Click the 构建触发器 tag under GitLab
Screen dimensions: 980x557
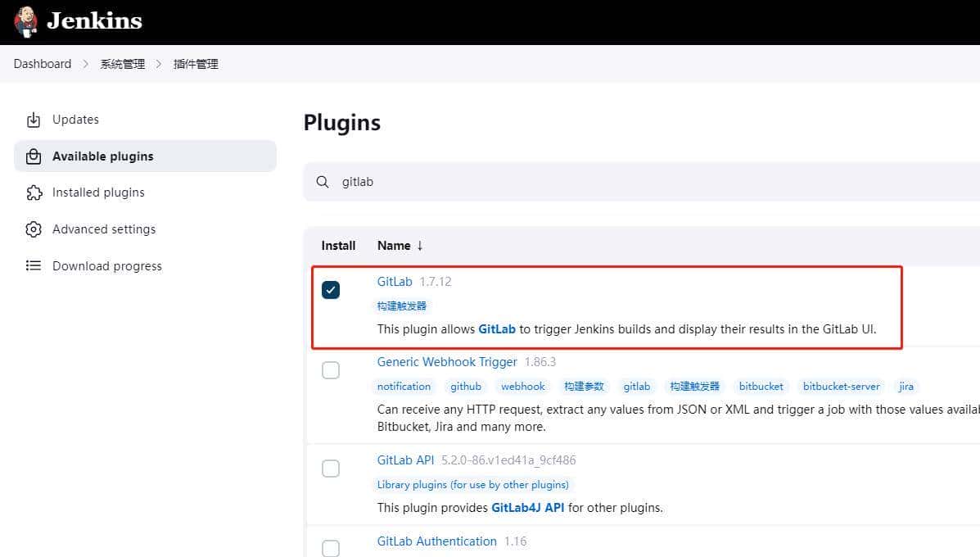coord(400,305)
